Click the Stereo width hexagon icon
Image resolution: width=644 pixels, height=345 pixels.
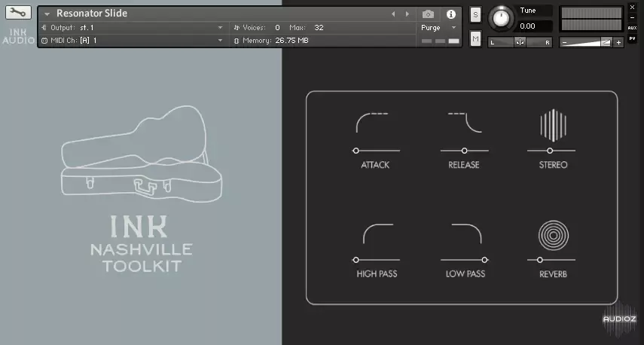(553, 125)
